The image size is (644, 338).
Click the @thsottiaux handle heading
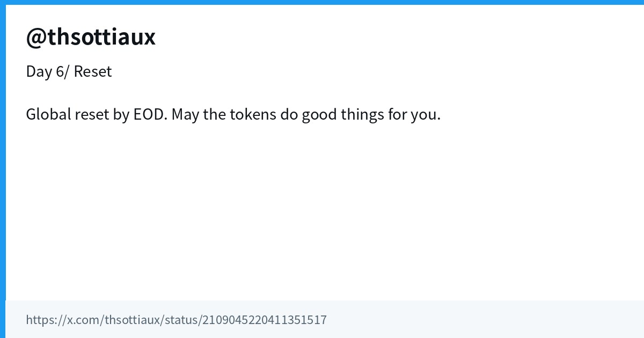tap(91, 37)
